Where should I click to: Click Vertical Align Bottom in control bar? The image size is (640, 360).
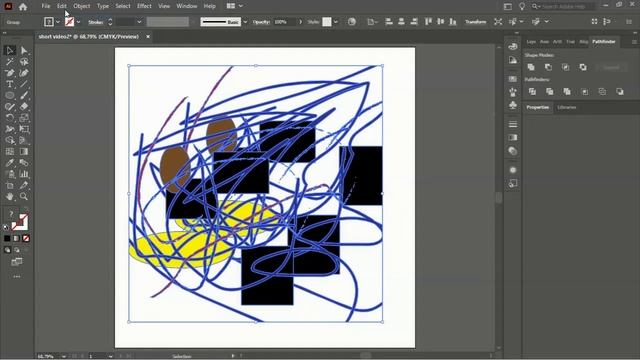point(453,22)
